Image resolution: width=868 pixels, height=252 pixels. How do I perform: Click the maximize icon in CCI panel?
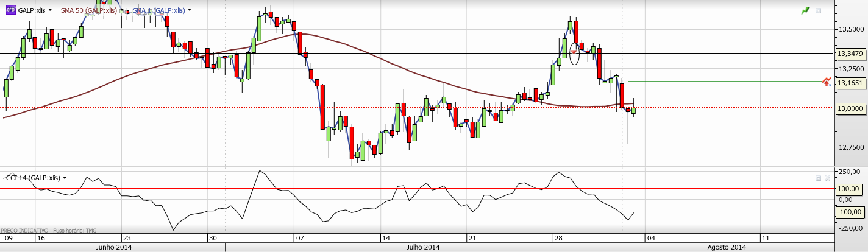click(x=818, y=178)
